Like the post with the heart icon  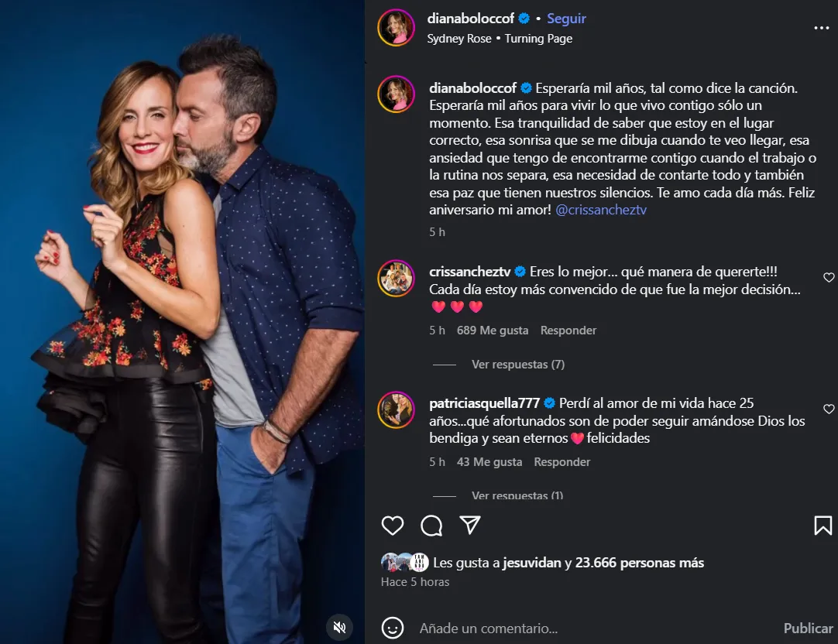point(393,526)
